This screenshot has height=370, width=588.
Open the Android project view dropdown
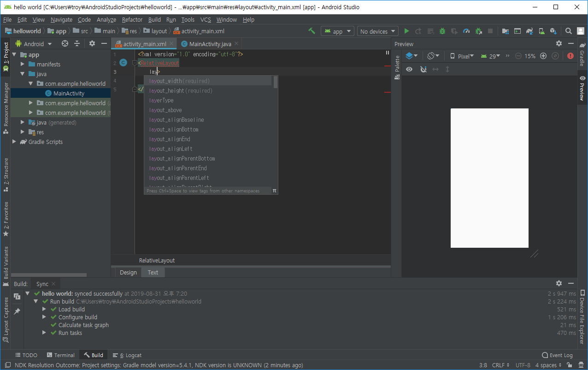[34, 44]
